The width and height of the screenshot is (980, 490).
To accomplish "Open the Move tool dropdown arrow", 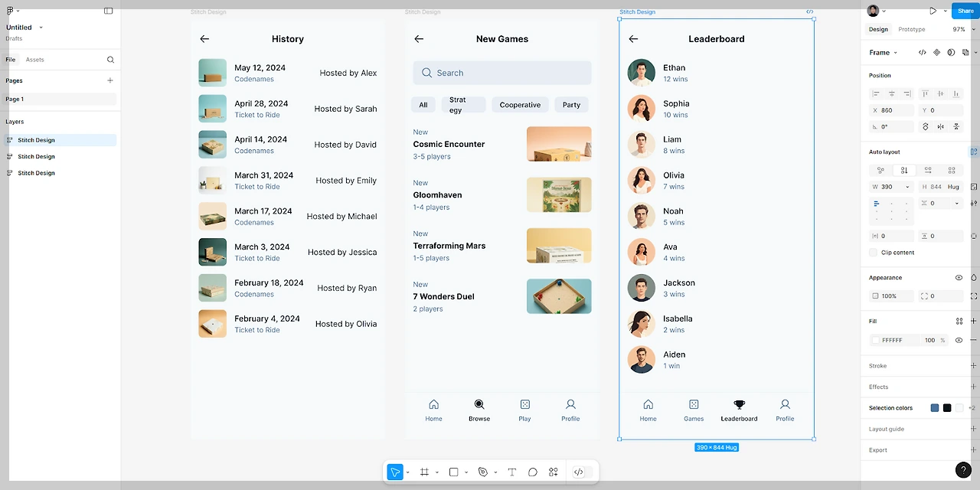I will [407, 472].
